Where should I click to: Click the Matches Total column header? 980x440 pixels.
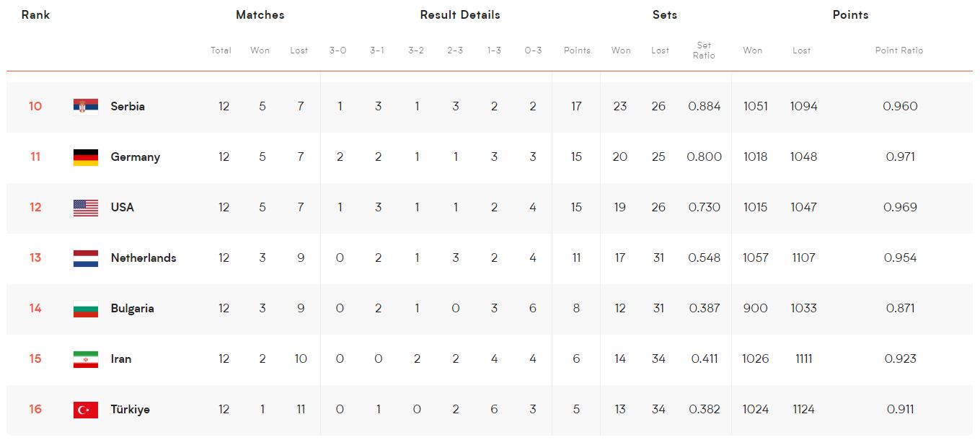[x=221, y=50]
